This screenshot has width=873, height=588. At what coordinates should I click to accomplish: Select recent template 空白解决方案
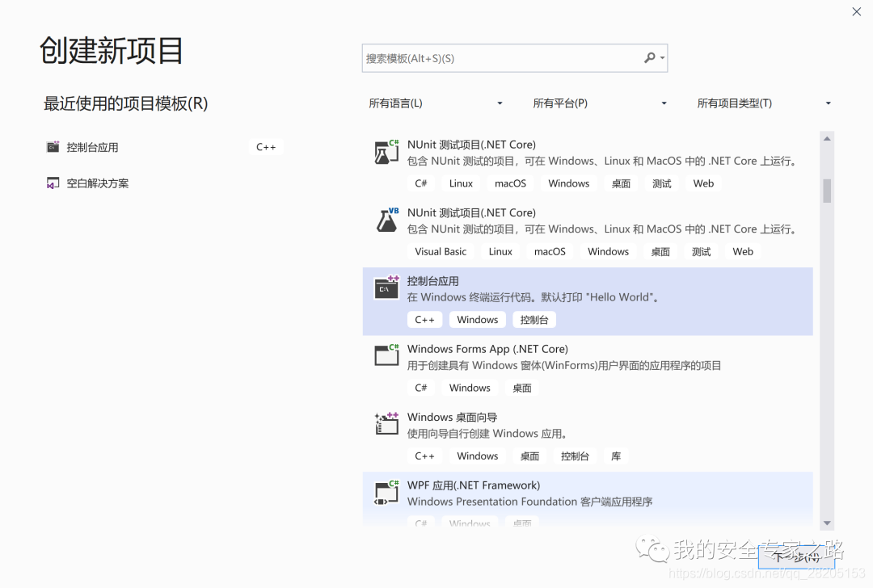(x=165, y=183)
